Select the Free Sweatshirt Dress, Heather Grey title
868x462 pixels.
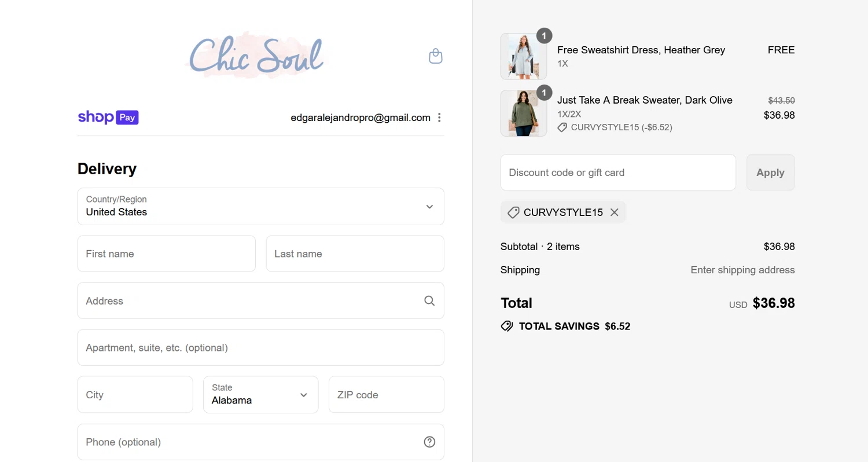click(x=641, y=50)
